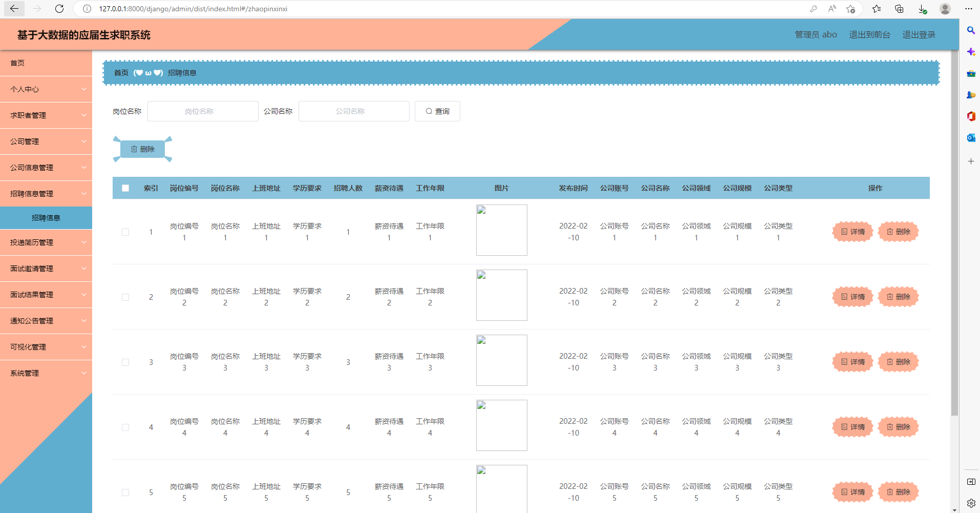The width and height of the screenshot is (980, 513).
Task: Expand the 公司信息管理 sidebar menu
Action: 46,168
